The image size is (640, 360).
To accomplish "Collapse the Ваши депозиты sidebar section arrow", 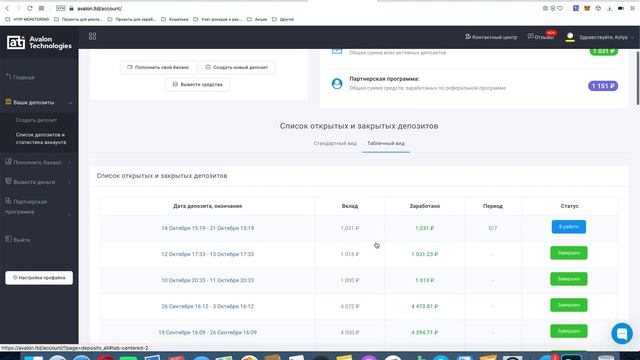I will [70, 103].
